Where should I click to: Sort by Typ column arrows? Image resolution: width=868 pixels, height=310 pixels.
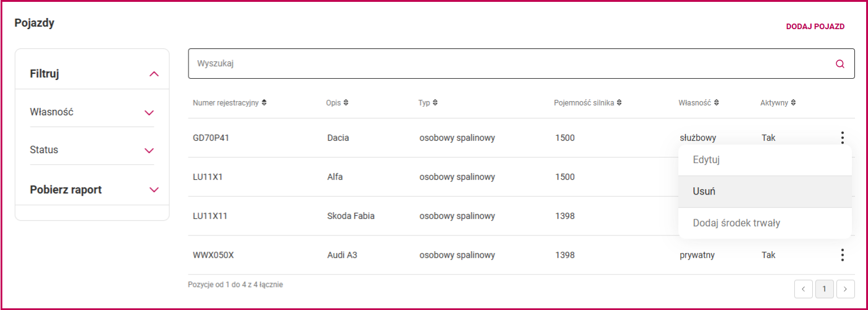[x=435, y=103]
